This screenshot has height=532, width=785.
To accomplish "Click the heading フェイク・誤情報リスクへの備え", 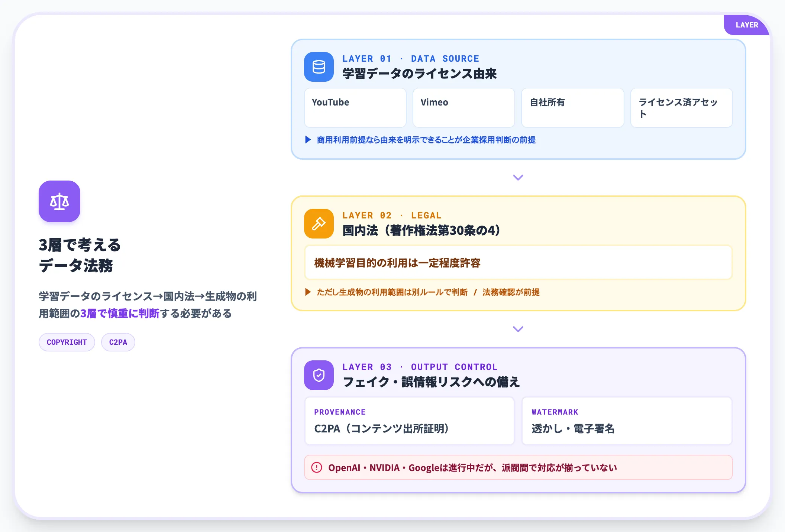I will (431, 382).
